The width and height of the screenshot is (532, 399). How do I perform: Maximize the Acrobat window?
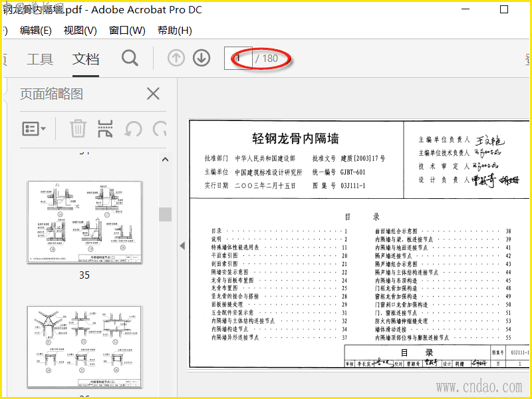(504, 9)
